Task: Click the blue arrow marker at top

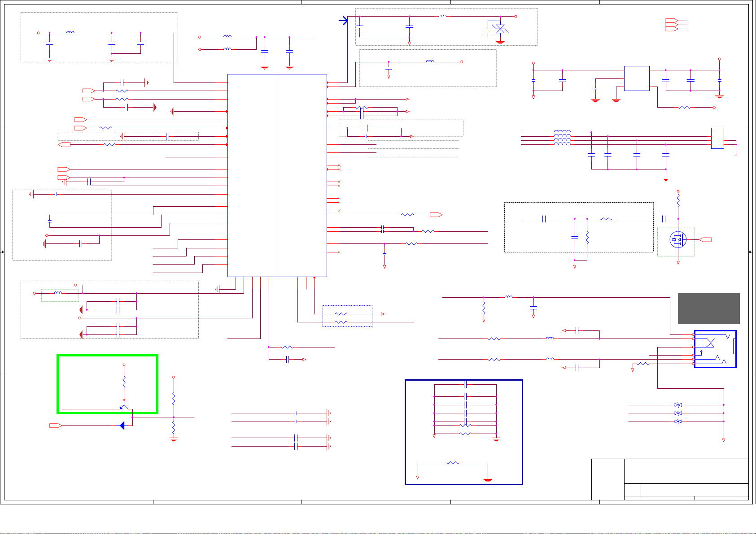Action: pyautogui.click(x=343, y=21)
